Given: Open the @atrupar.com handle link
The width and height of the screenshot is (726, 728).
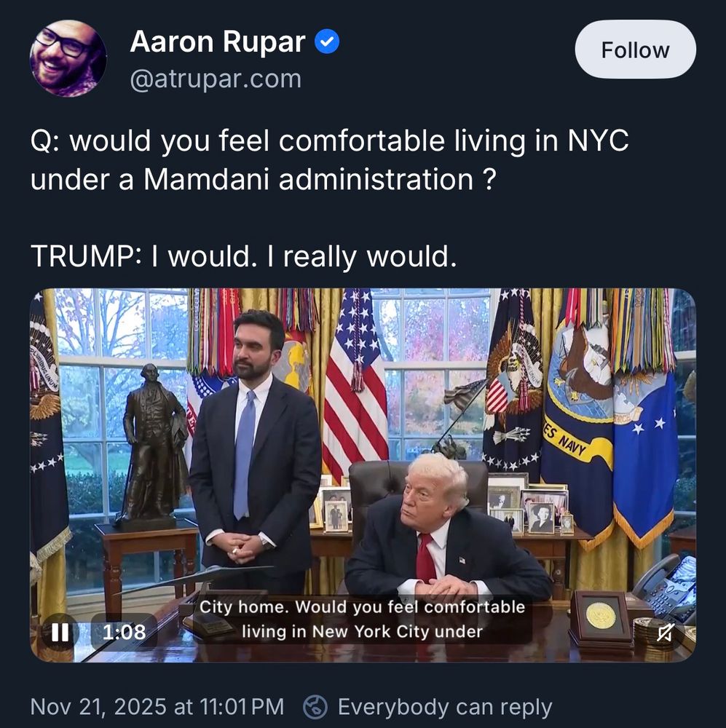Looking at the screenshot, I should tap(216, 79).
